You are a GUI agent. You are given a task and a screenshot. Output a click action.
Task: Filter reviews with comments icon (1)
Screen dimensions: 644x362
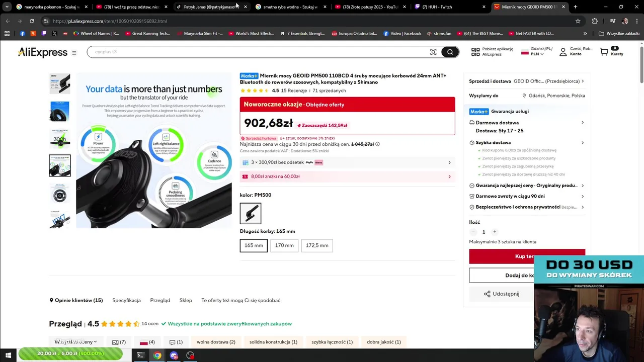(x=176, y=342)
